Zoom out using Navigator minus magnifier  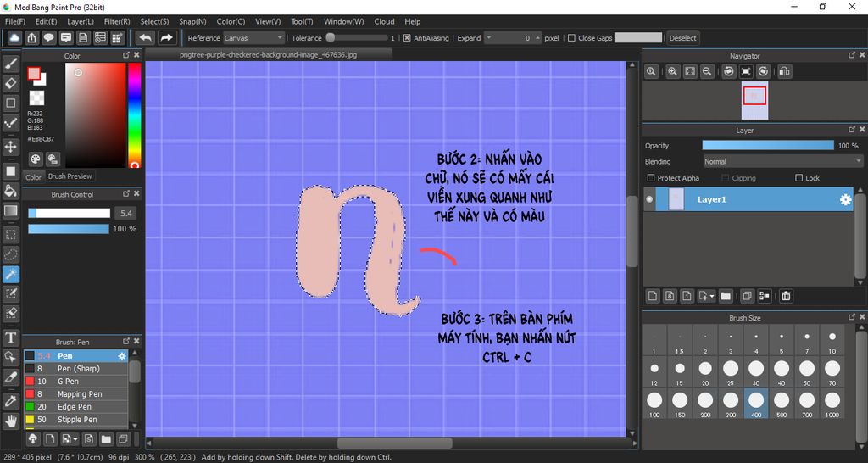pos(706,71)
